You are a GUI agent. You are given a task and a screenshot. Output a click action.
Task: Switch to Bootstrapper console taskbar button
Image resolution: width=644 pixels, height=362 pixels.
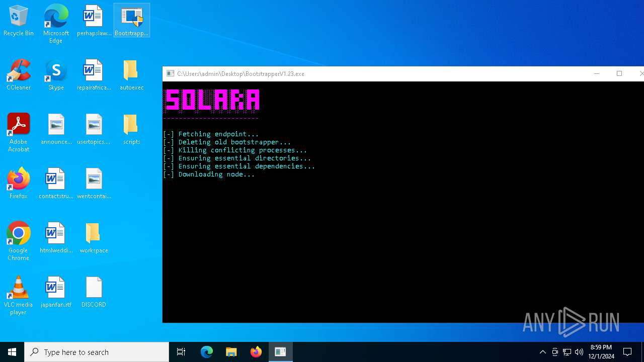pyautogui.click(x=280, y=352)
